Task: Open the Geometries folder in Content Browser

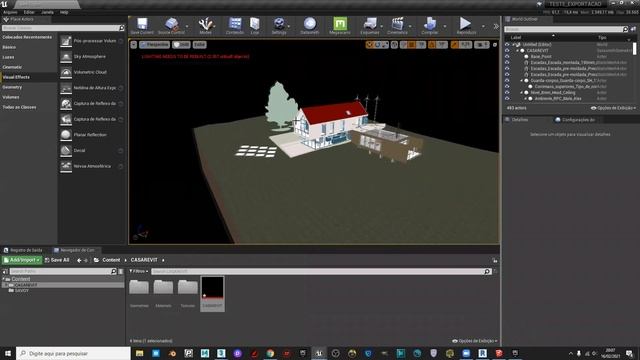Action: [139, 287]
